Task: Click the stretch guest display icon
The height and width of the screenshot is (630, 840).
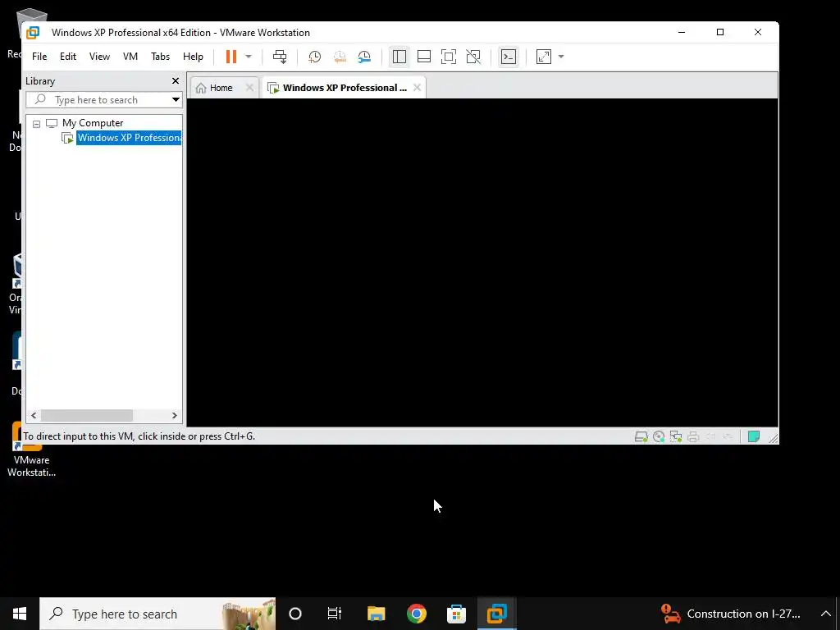Action: (x=543, y=57)
